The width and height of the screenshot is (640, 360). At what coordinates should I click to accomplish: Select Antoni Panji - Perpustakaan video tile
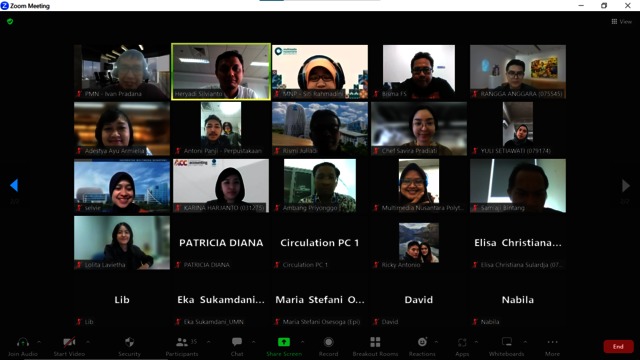click(221, 129)
